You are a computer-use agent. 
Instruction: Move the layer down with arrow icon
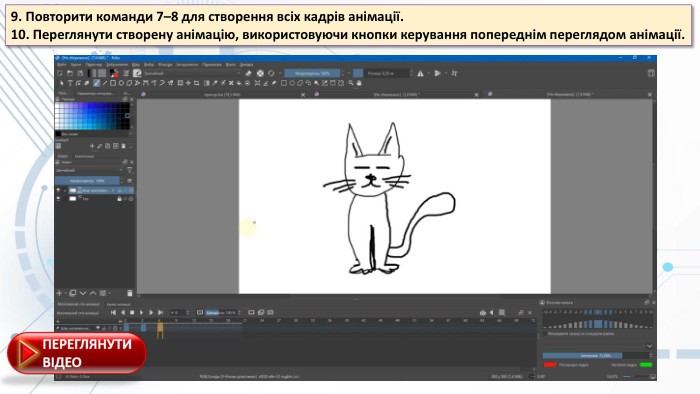[x=83, y=293]
